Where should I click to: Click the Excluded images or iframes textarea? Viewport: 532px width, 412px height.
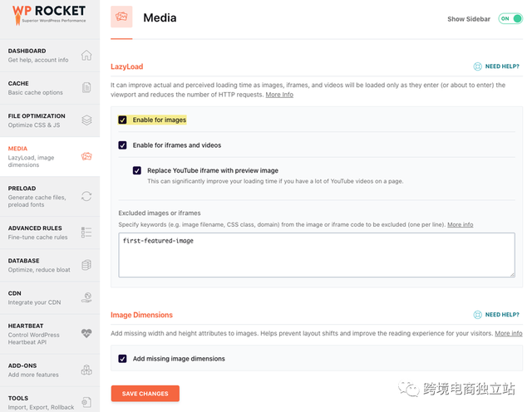pos(317,255)
